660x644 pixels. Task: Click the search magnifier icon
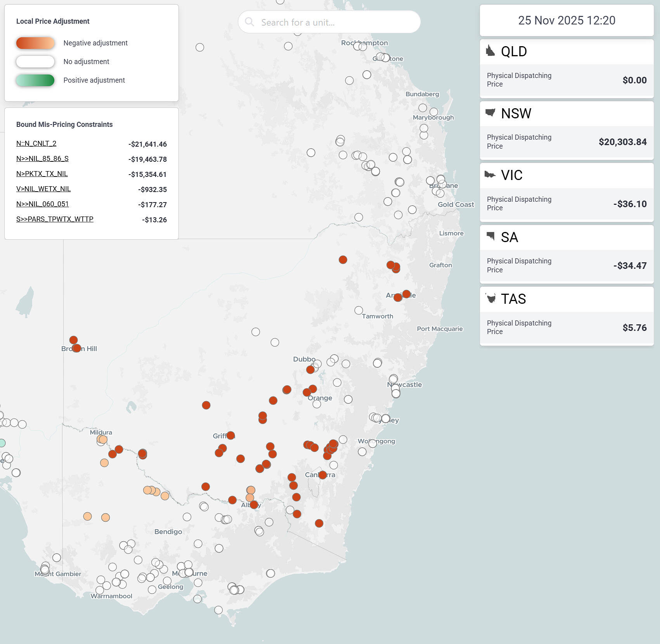(249, 22)
